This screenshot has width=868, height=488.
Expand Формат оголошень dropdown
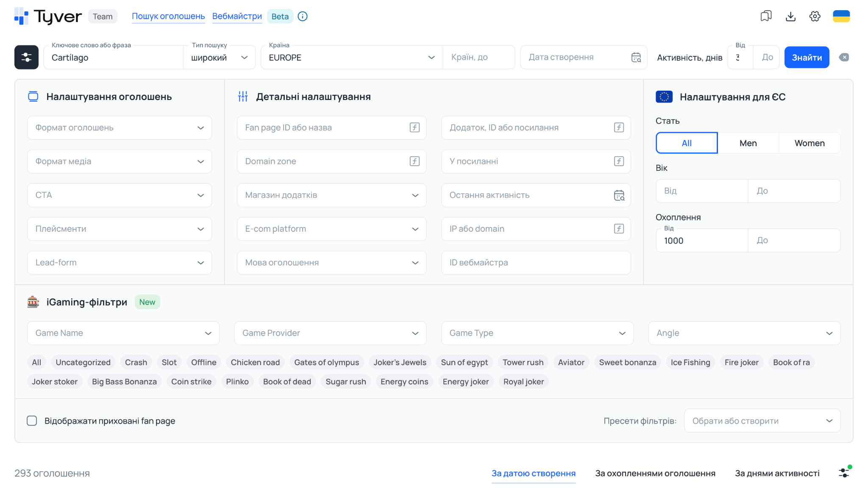click(120, 128)
